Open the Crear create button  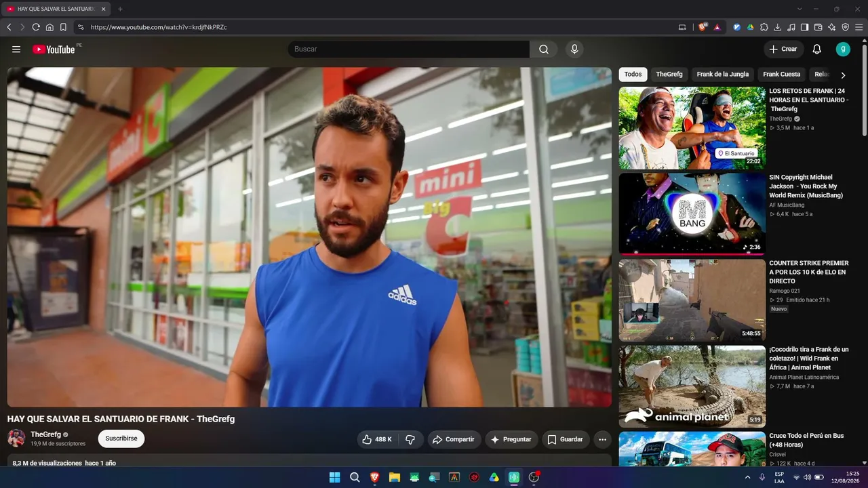pyautogui.click(x=783, y=49)
